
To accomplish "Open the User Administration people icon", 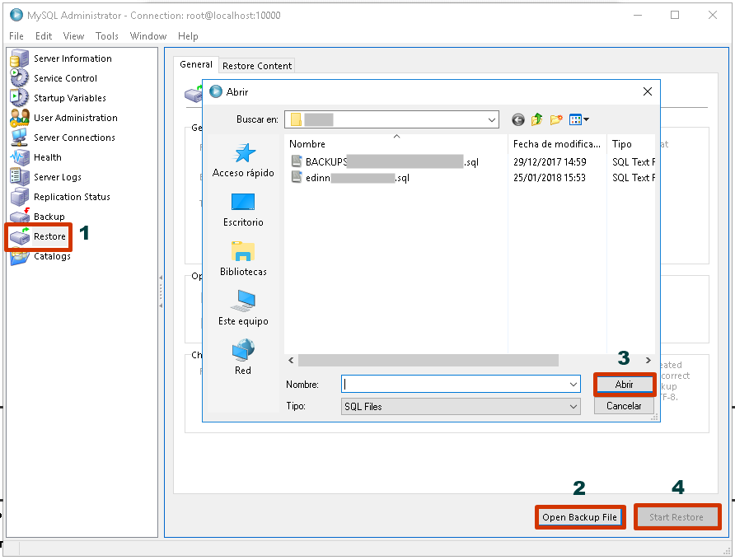I will click(19, 118).
